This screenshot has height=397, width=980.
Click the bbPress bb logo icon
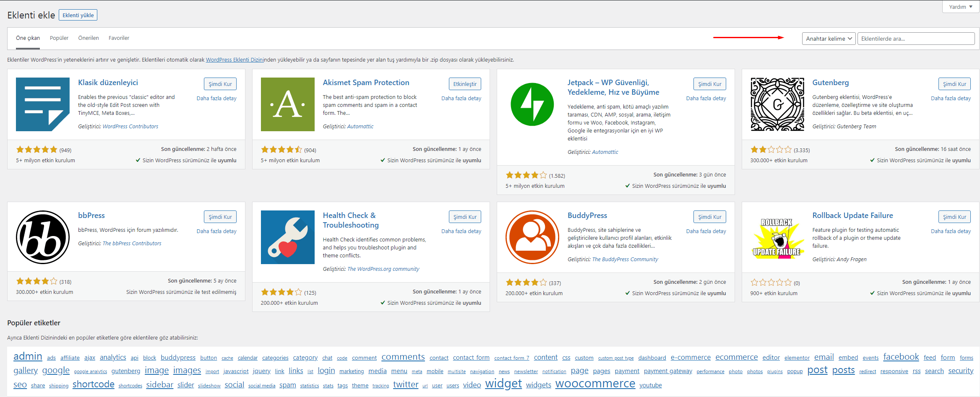(x=43, y=237)
